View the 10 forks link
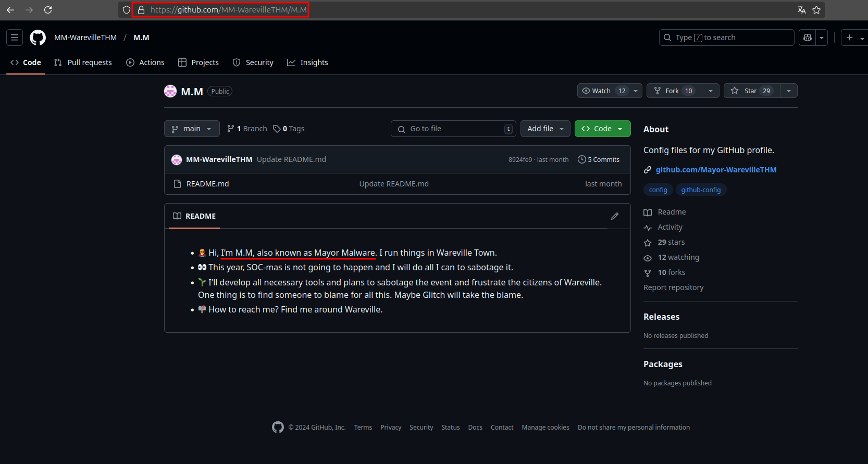868x464 pixels. [x=665, y=272]
